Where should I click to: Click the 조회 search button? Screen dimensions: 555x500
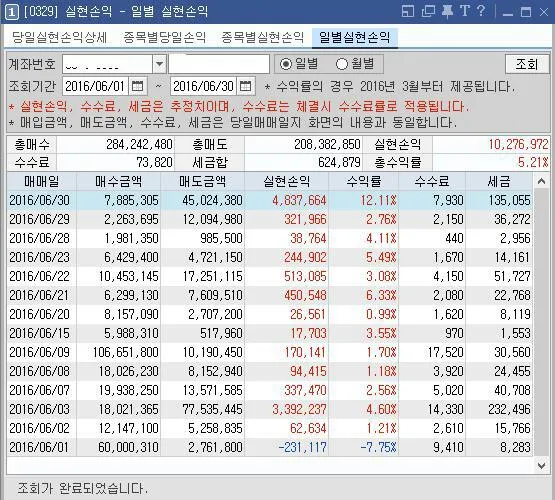tap(527, 64)
